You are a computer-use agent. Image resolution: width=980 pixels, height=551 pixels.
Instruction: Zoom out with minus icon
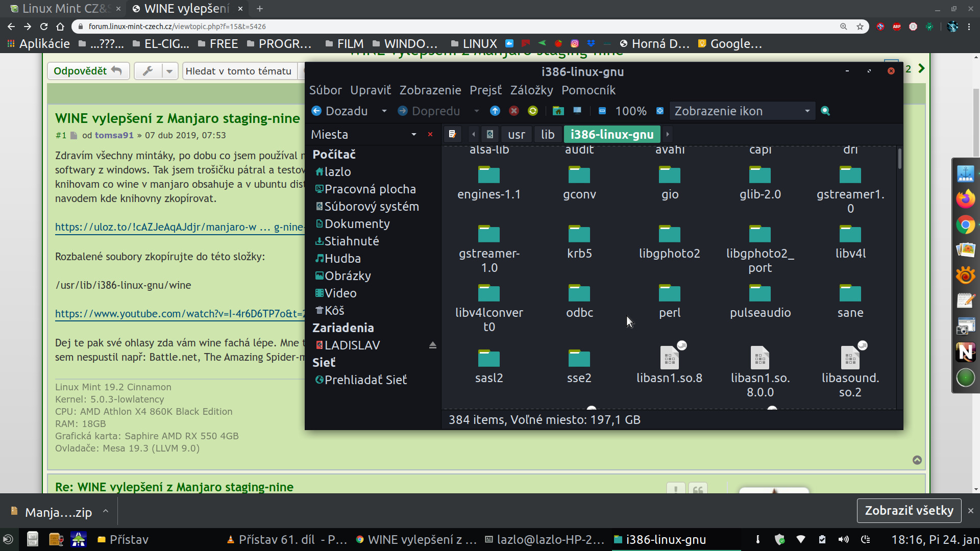coord(602,111)
